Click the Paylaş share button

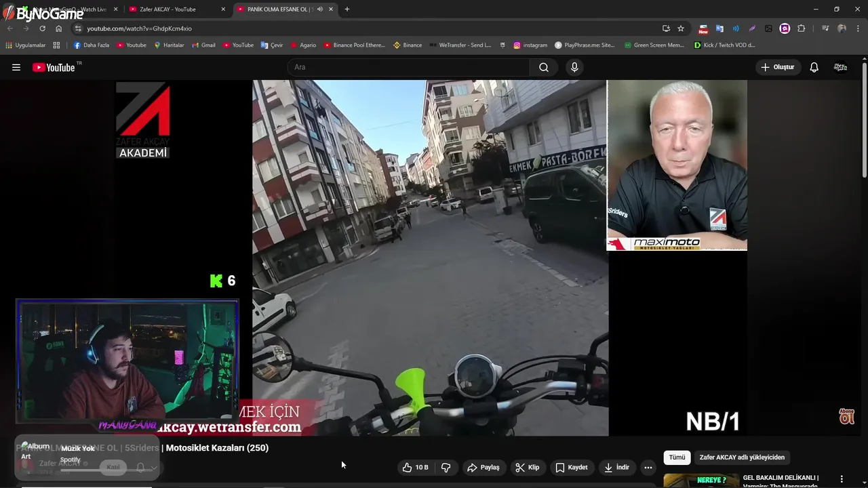[484, 468]
